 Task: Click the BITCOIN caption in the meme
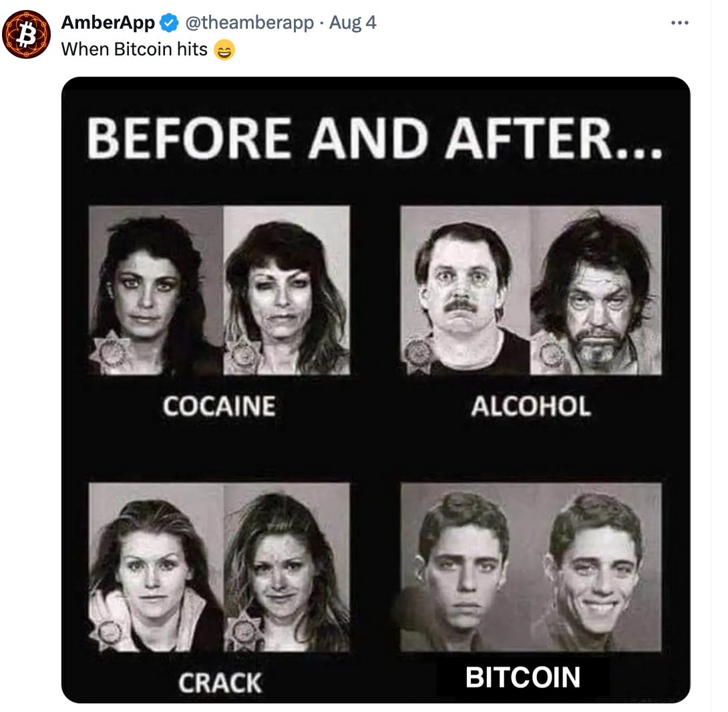pos(523,677)
